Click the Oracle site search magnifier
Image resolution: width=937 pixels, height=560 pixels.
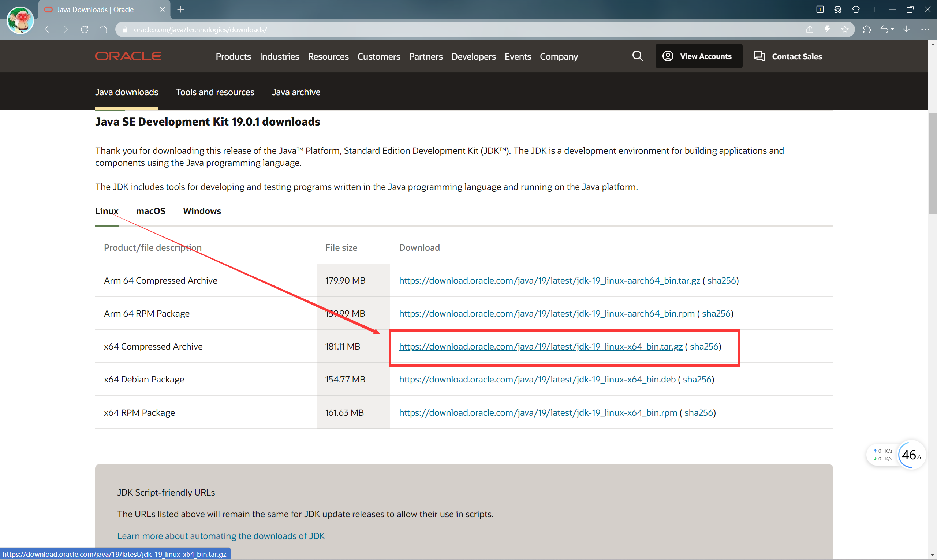point(637,56)
